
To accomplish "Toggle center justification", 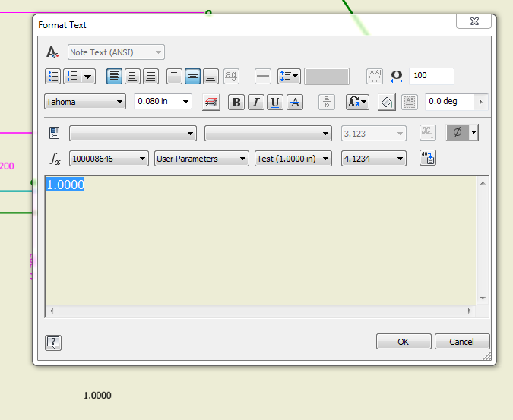I will pyautogui.click(x=132, y=77).
